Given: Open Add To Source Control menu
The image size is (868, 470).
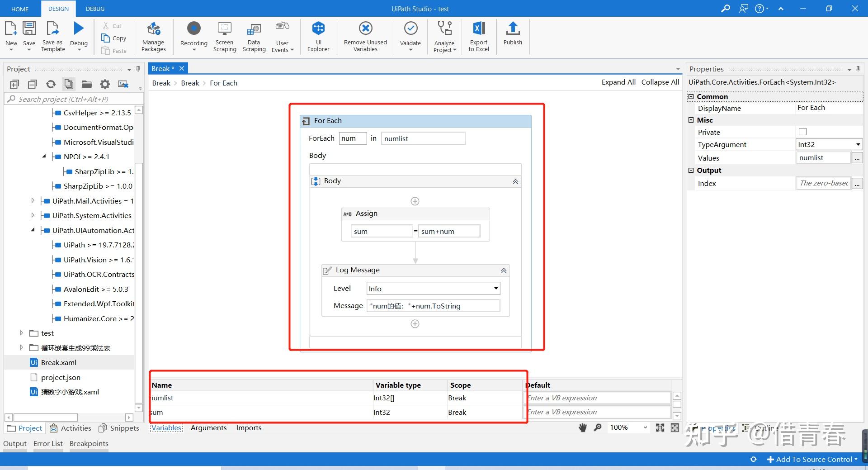Looking at the screenshot, I should 813,459.
